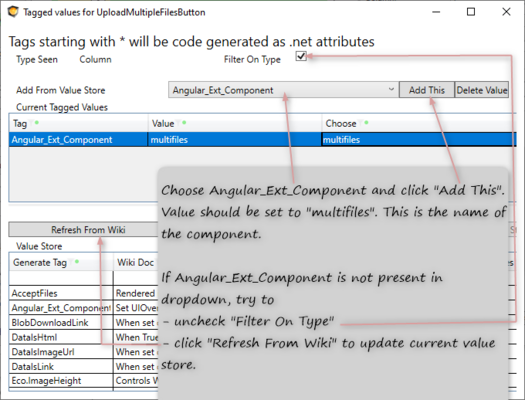Click the Add This button
Screen dimensions: 525x400
point(427,90)
